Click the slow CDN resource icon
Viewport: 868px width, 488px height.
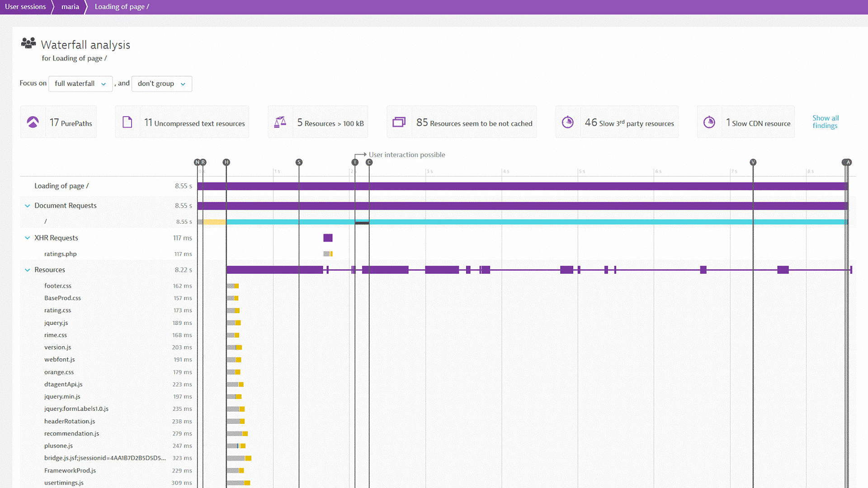(711, 123)
